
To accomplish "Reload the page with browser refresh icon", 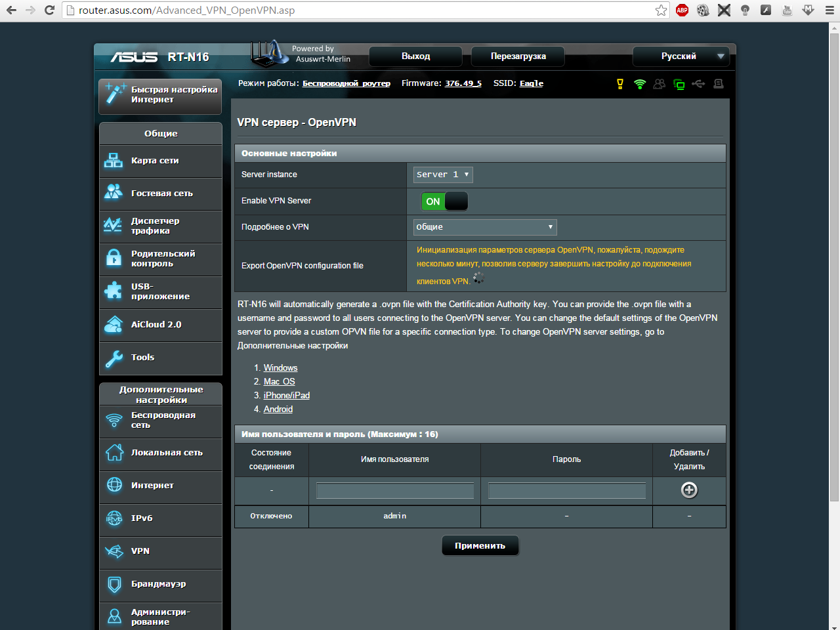I will (x=49, y=10).
